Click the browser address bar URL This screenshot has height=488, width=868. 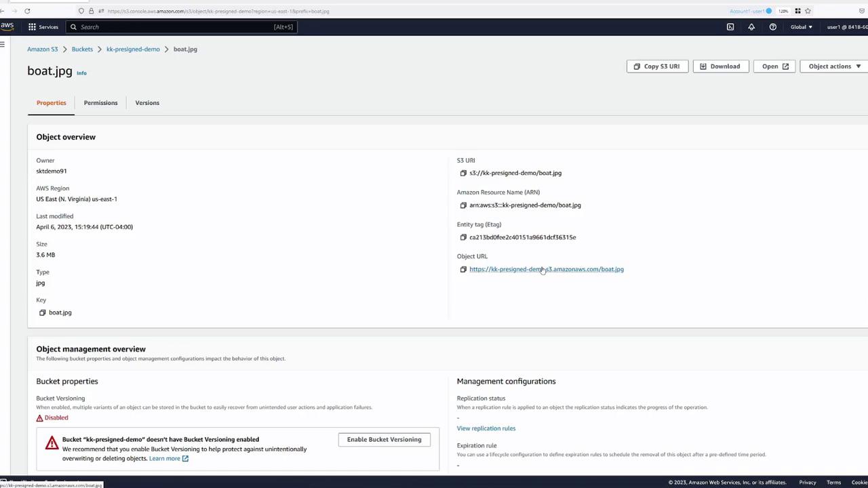click(x=218, y=11)
